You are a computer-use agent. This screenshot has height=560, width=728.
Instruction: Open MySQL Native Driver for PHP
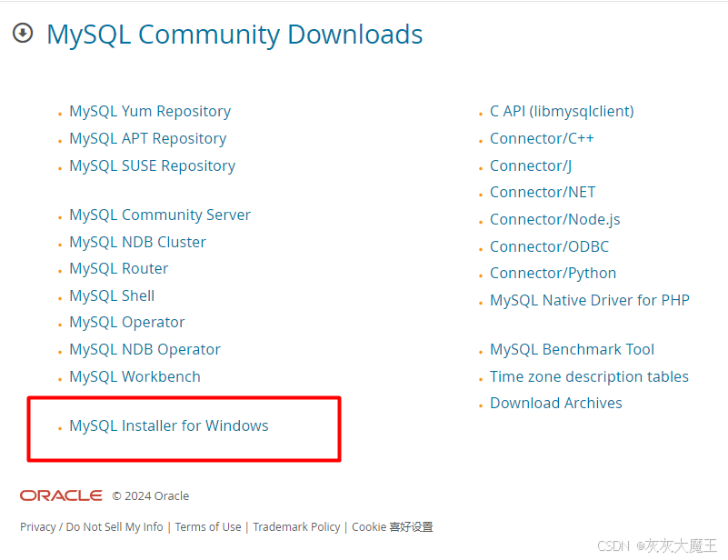[590, 300]
